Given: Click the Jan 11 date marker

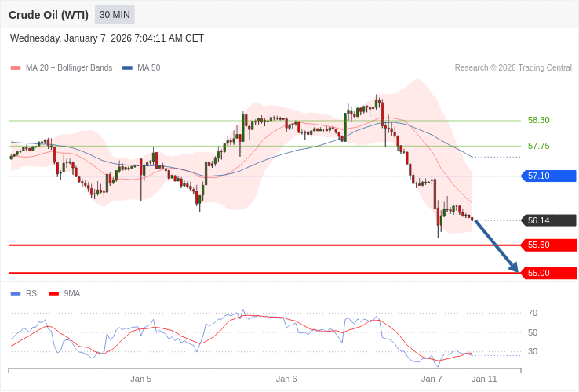Looking at the screenshot, I should (484, 379).
